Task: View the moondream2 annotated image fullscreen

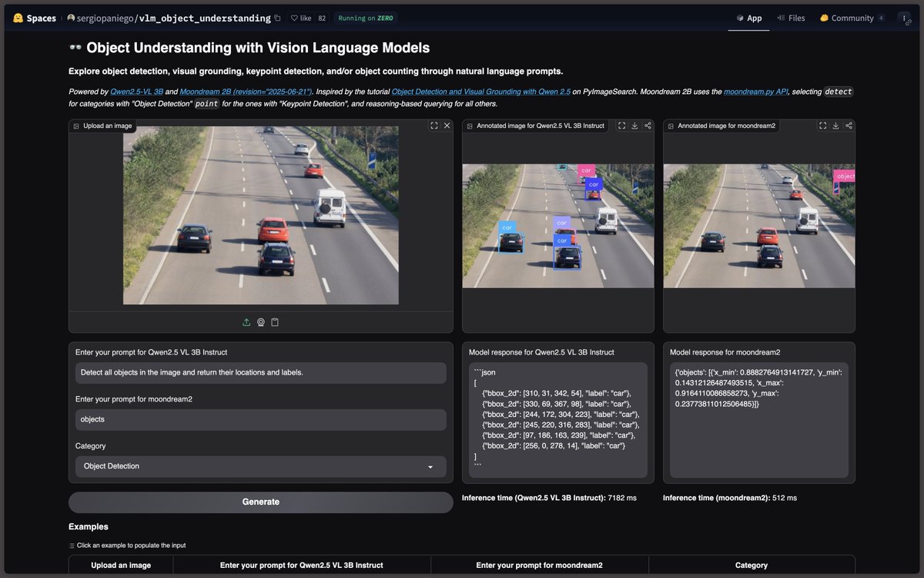Action: click(822, 126)
